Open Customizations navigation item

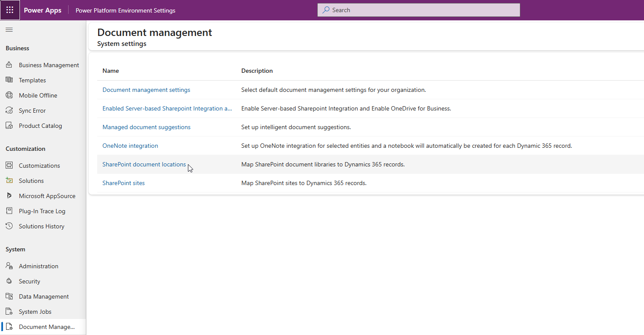click(x=43, y=166)
